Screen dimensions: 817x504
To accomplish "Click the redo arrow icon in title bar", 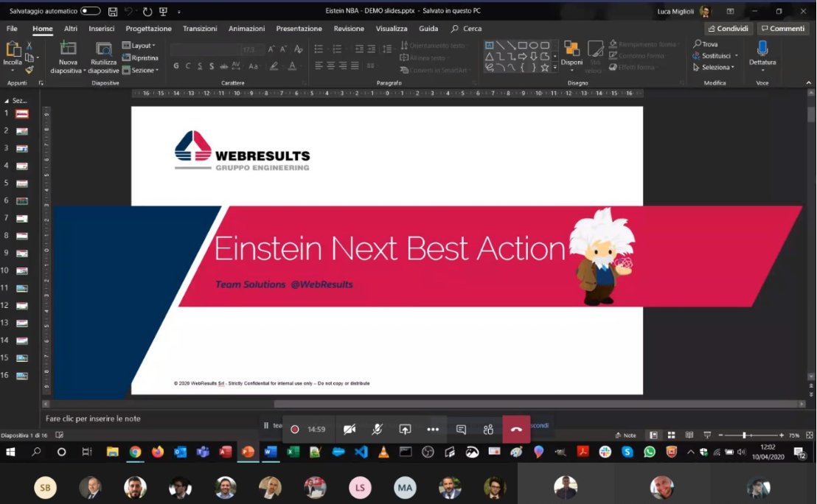I will [147, 12].
